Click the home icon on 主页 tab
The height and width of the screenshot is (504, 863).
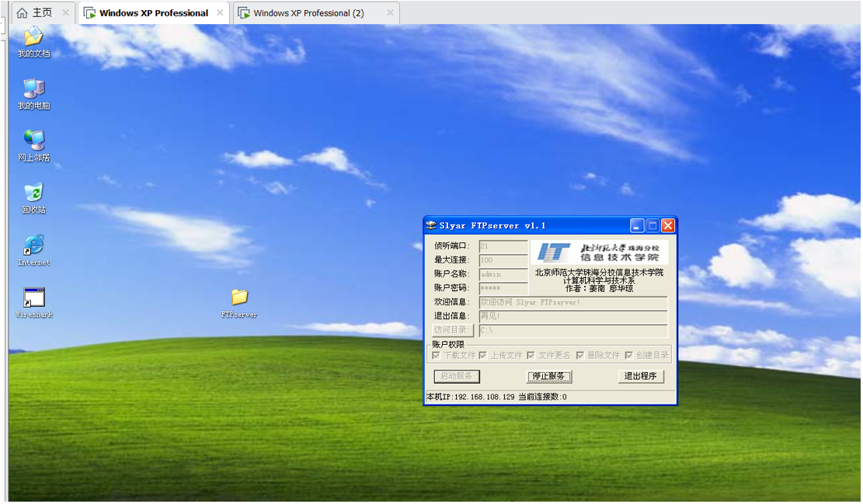[22, 12]
